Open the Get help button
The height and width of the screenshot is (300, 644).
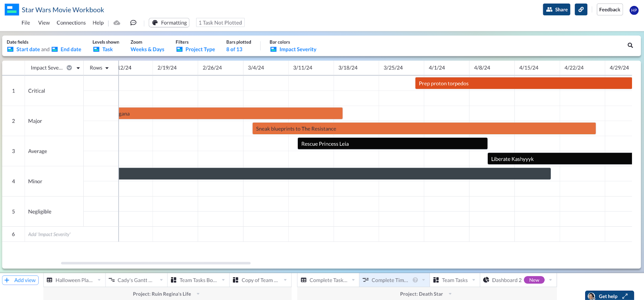tap(609, 296)
